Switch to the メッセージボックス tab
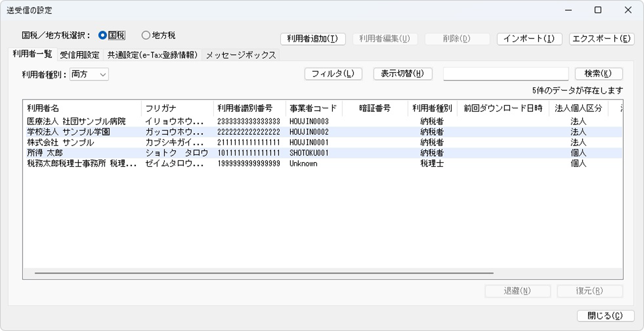The width and height of the screenshot is (644, 331). [x=241, y=55]
